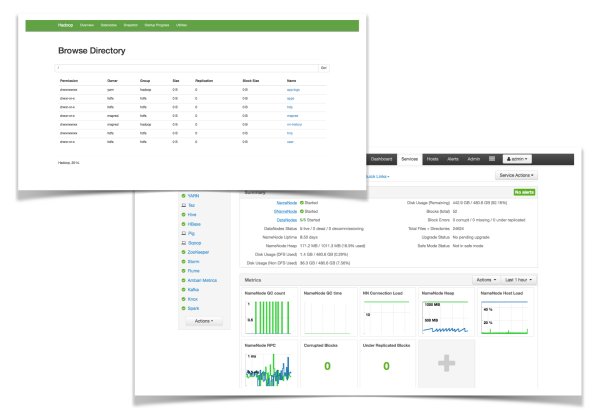Click the client icon beside Sqoop
The height and width of the screenshot is (419, 600).
click(183, 243)
